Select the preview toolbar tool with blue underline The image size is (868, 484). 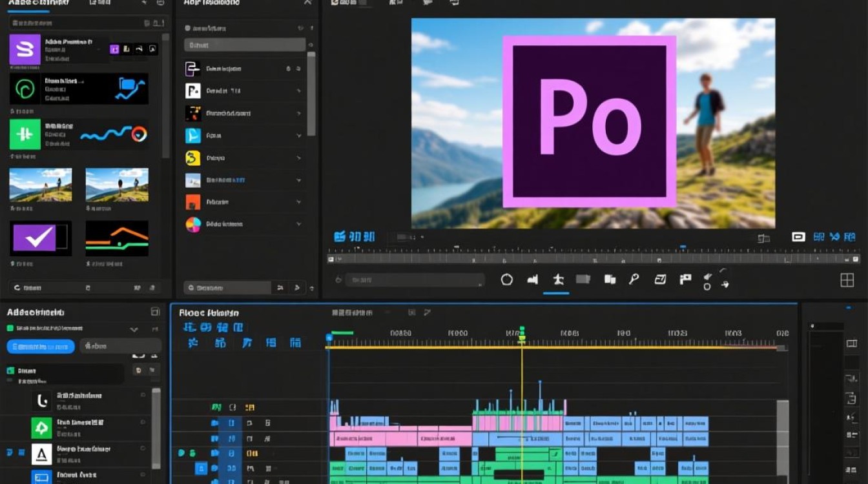tap(558, 280)
